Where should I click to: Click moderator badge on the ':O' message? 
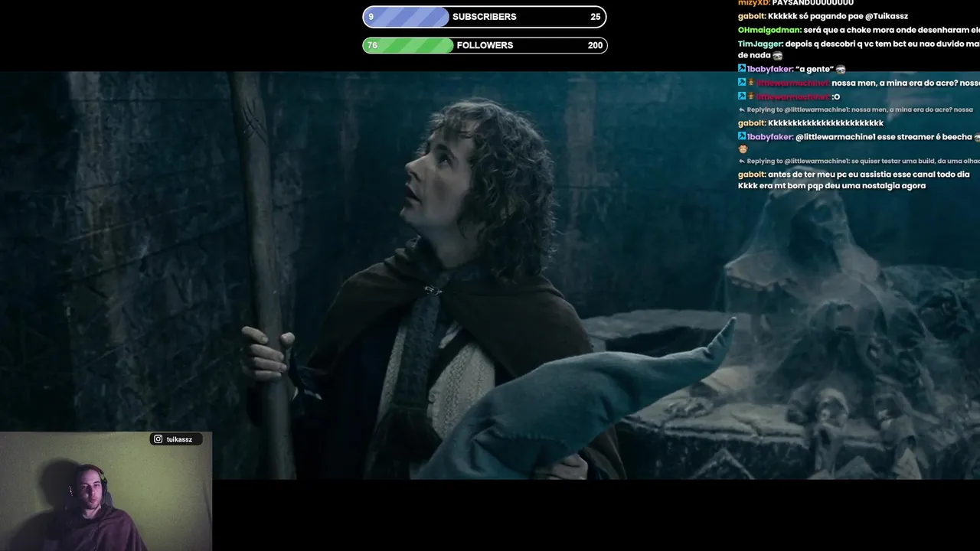coord(742,96)
